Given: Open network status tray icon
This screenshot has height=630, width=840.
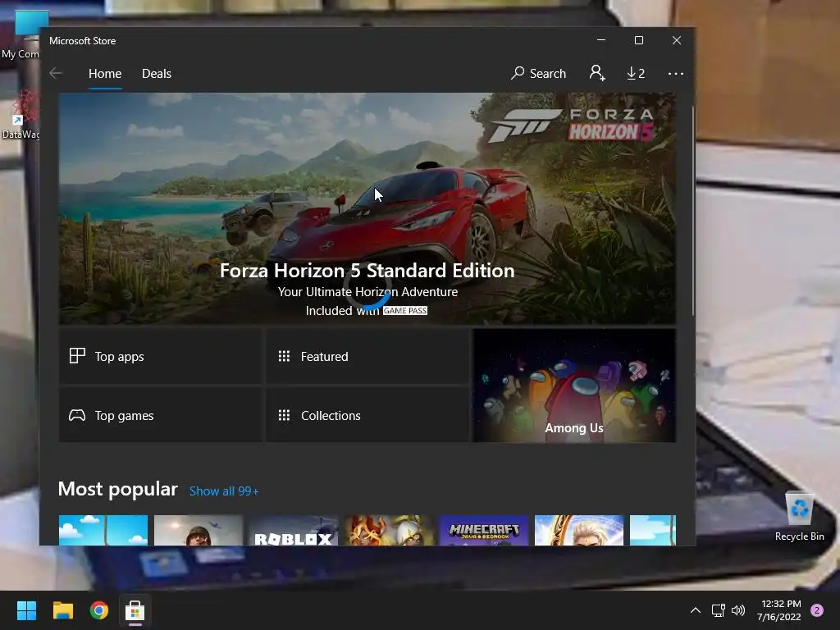Looking at the screenshot, I should click(x=718, y=610).
